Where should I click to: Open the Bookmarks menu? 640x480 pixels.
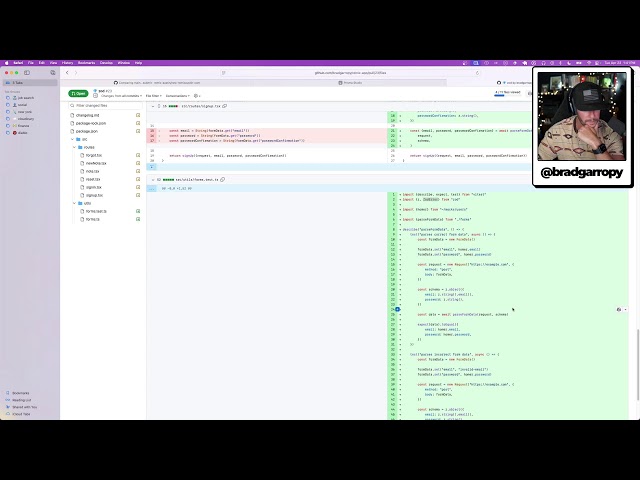pos(86,63)
